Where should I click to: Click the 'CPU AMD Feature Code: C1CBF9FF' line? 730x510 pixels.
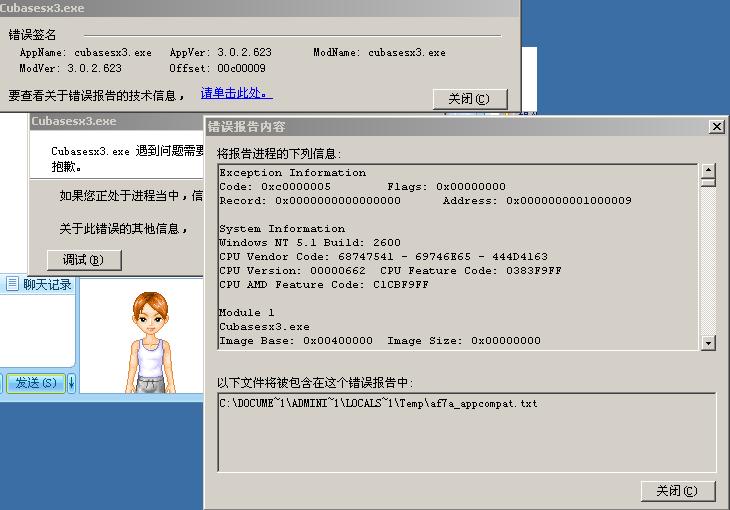324,285
